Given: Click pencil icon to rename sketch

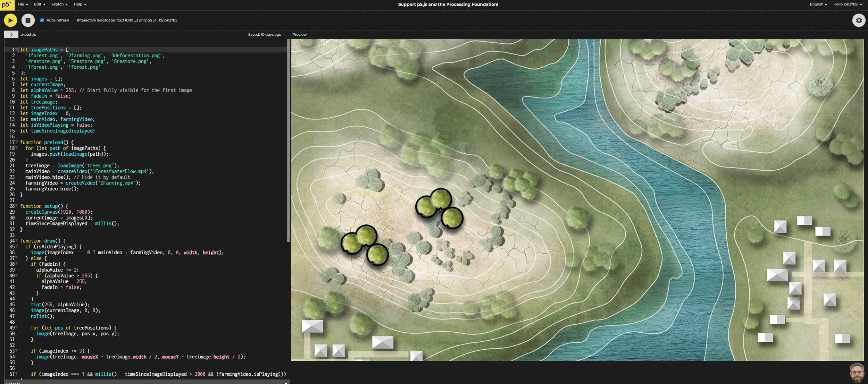Looking at the screenshot, I should [155, 20].
